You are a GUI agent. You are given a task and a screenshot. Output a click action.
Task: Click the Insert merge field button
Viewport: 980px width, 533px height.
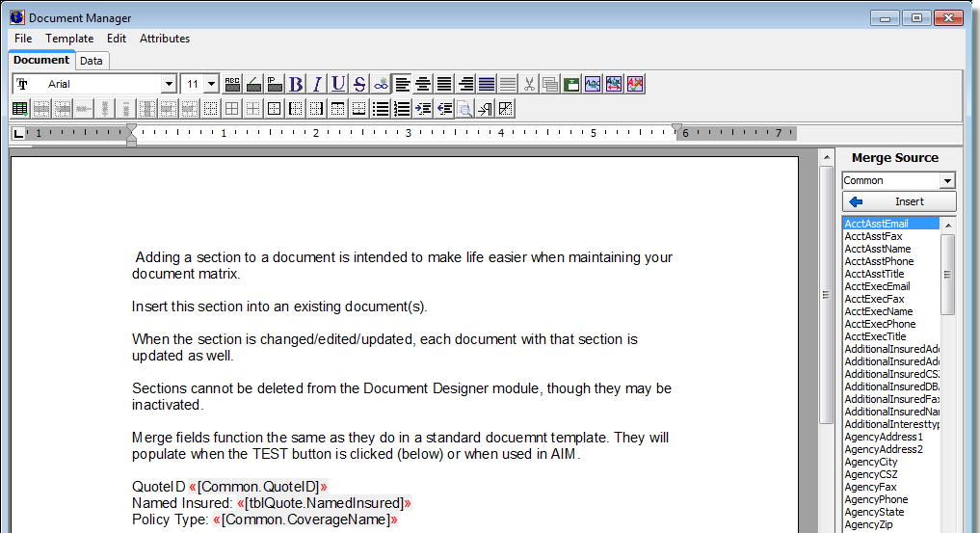coord(899,201)
